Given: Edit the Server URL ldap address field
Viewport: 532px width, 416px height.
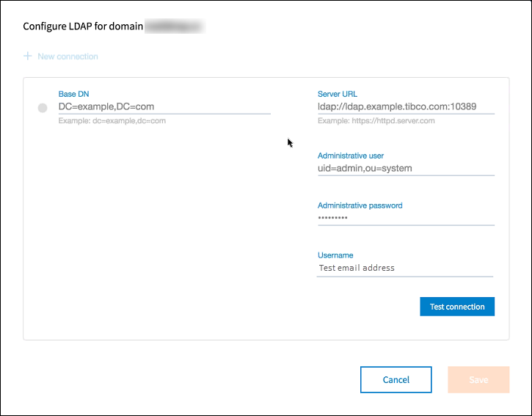Looking at the screenshot, I should pos(406,106).
